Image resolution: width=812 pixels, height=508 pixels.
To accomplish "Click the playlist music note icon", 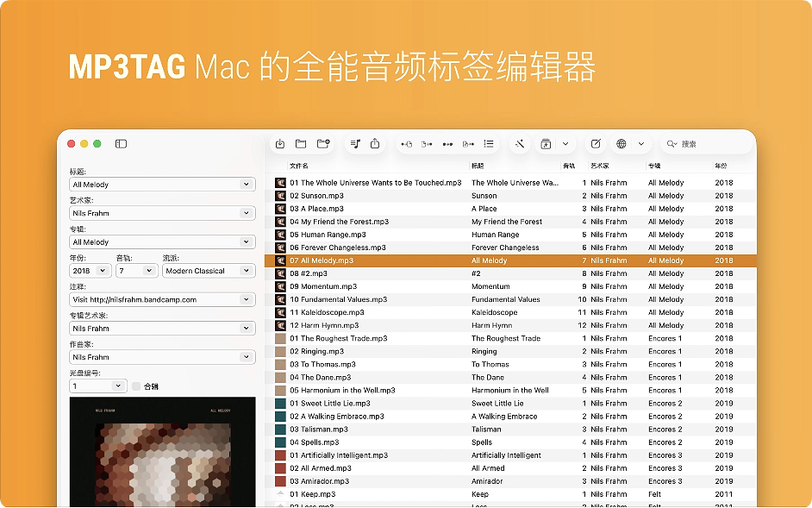I will click(355, 144).
